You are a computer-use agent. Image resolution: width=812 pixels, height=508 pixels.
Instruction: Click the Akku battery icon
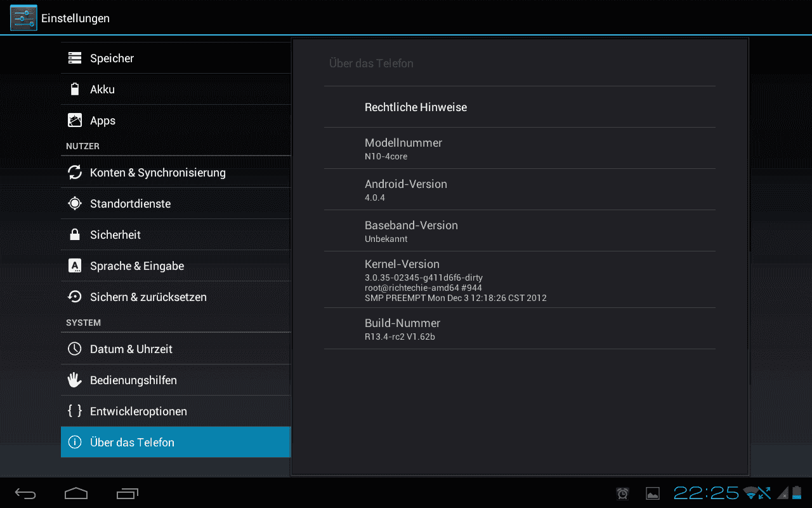click(x=75, y=90)
